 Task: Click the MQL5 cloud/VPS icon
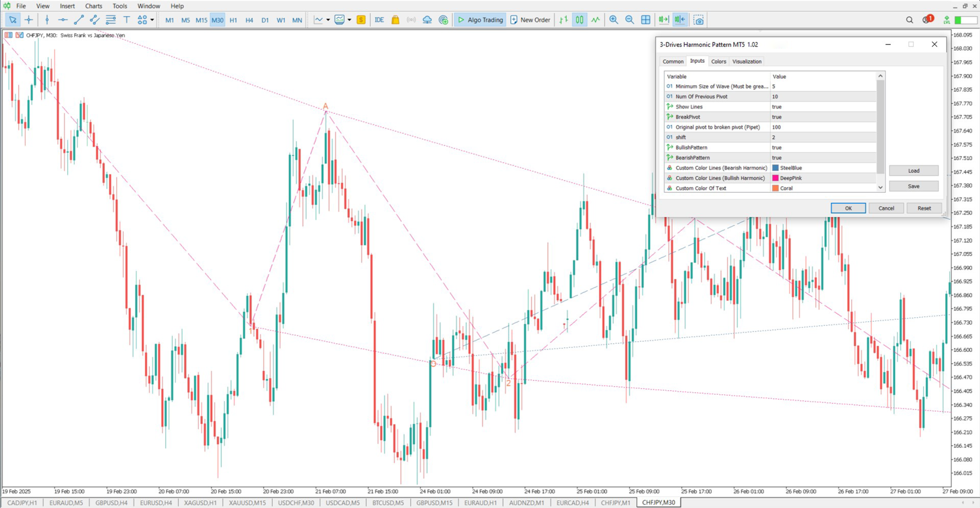tap(427, 20)
